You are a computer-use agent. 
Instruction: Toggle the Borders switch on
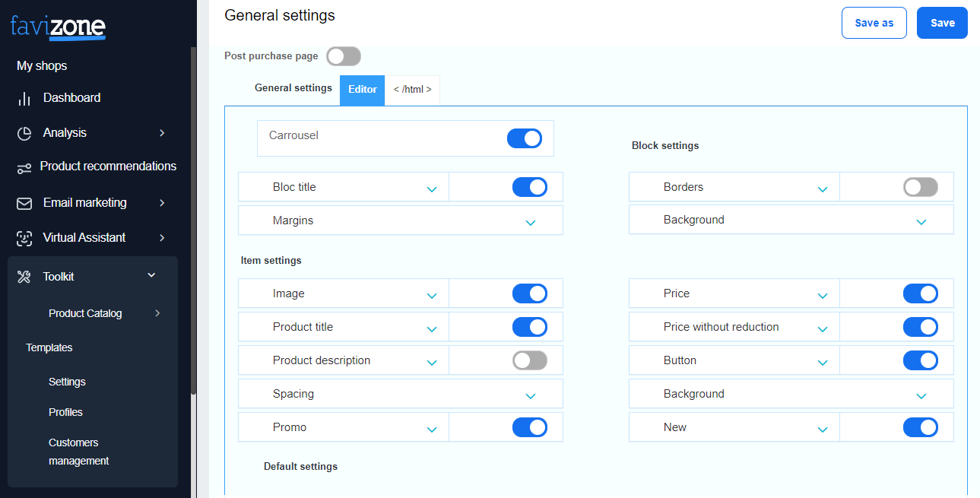click(x=921, y=187)
